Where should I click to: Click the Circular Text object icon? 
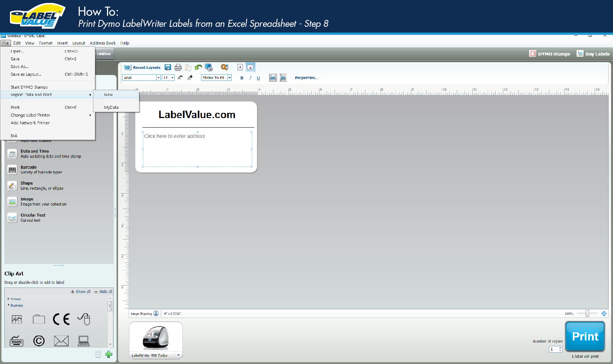12,218
